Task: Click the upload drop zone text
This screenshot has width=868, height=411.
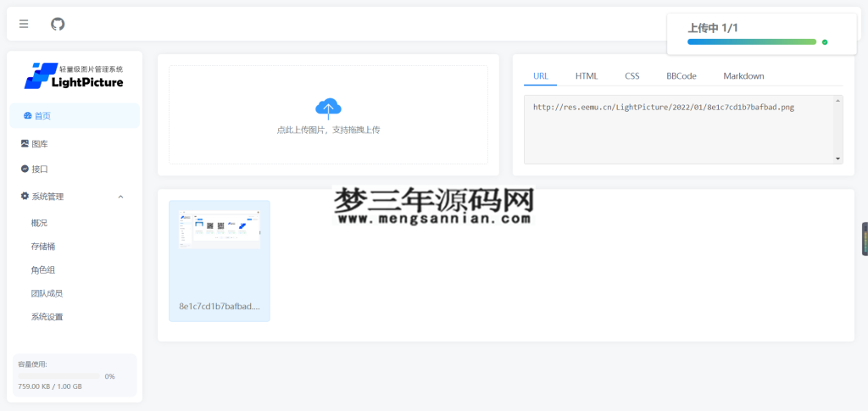Action: pos(328,130)
